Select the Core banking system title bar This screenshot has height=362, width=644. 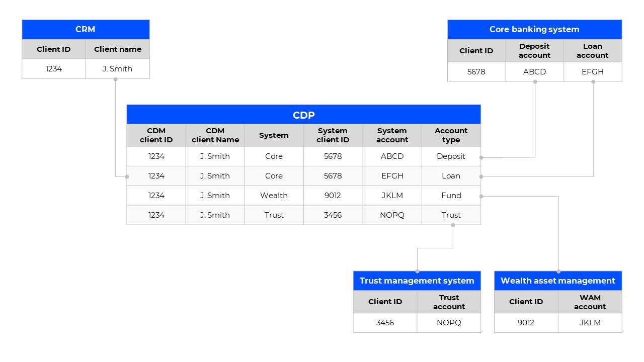[x=534, y=30]
